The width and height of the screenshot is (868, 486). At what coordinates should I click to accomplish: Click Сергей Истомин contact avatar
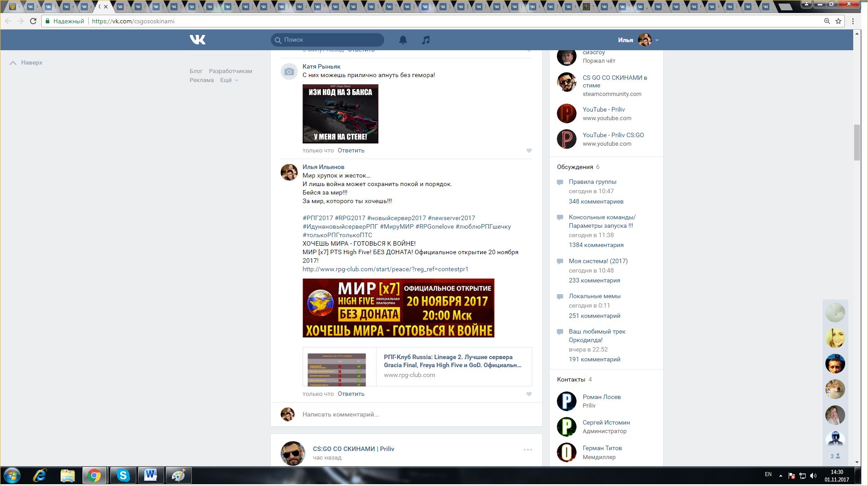567,427
